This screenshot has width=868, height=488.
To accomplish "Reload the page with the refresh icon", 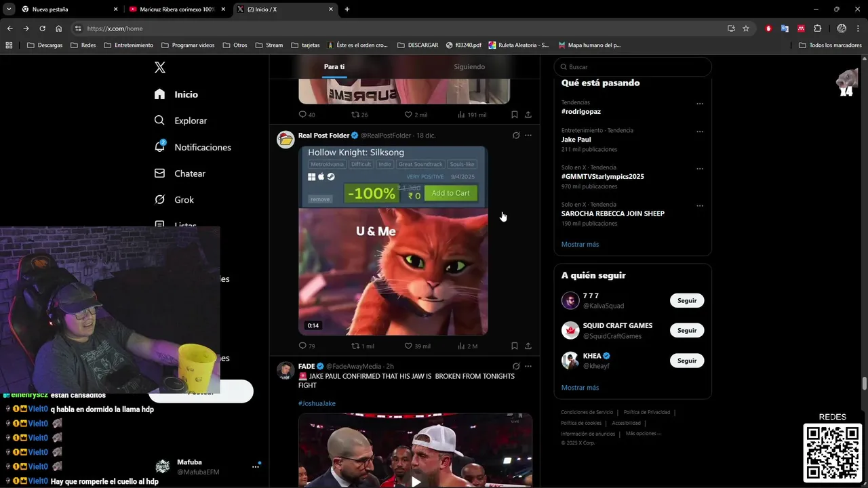I will [x=42, y=28].
